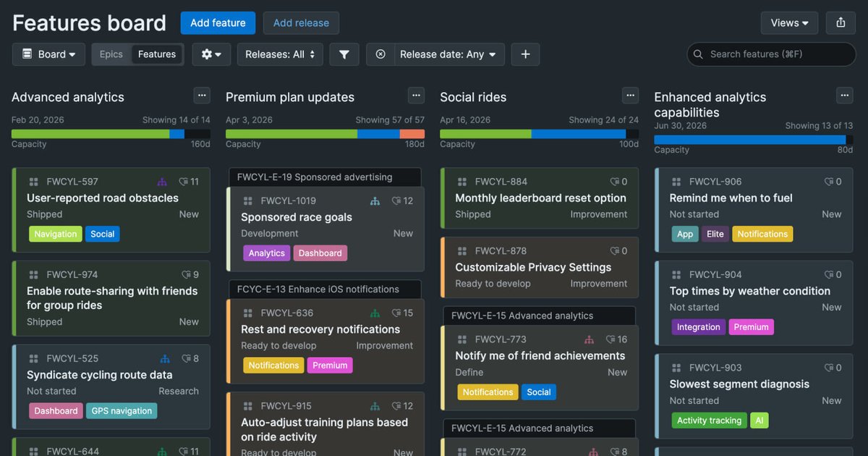Open the Board view dropdown

[48, 54]
